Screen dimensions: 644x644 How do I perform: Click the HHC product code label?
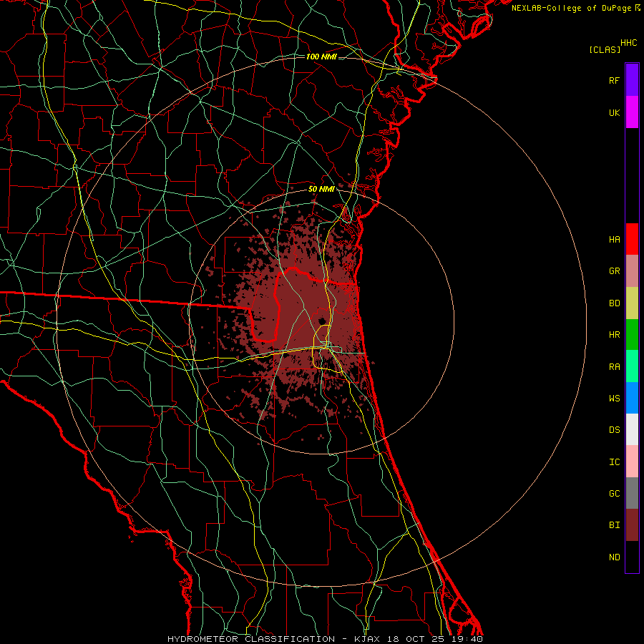pyautogui.click(x=629, y=43)
